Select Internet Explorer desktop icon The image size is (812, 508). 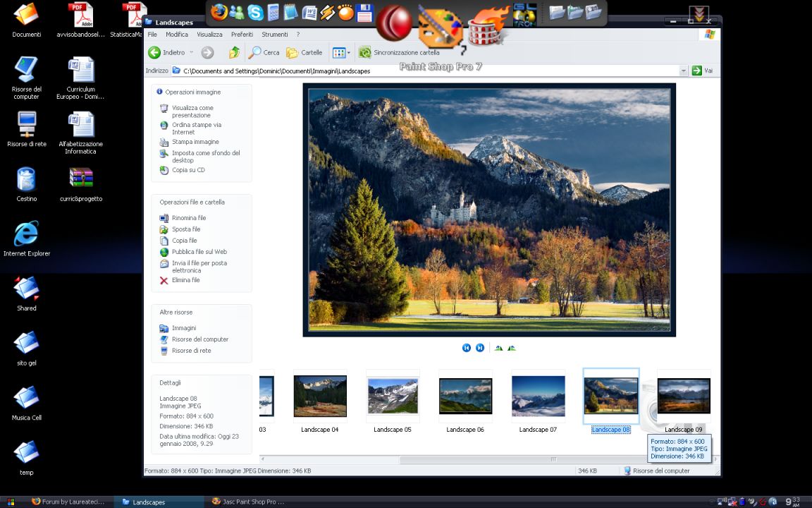click(26, 238)
